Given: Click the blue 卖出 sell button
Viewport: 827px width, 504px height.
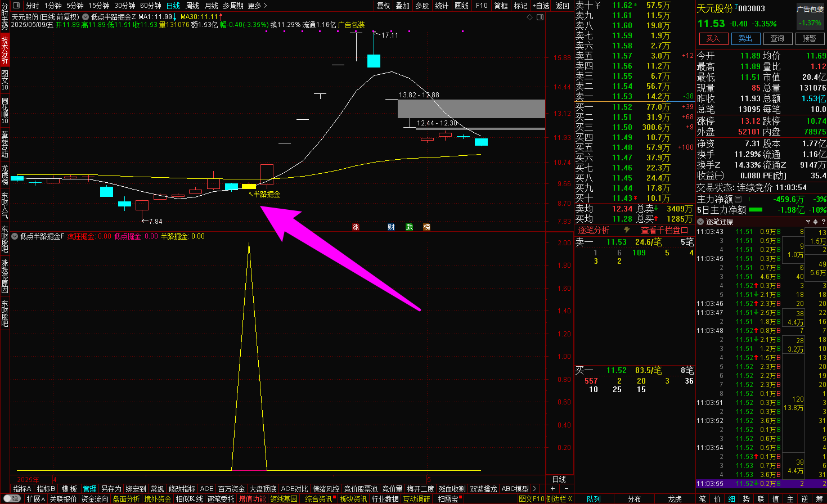Looking at the screenshot, I should pos(745,38).
